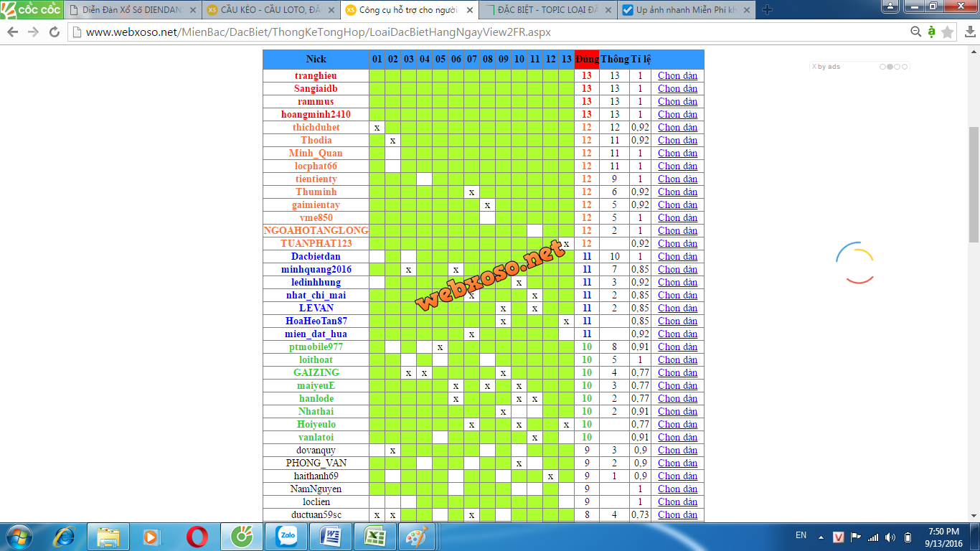Reload the current page
980x551 pixels.
55,32
